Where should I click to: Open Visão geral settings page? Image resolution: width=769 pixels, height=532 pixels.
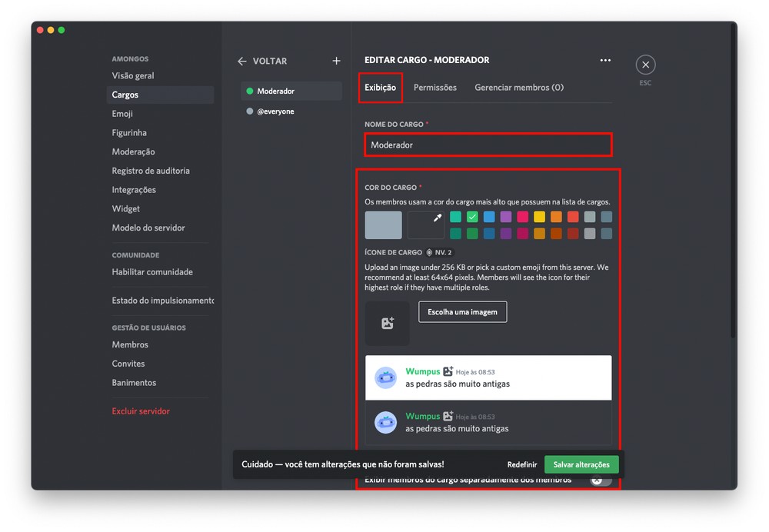(160, 75)
